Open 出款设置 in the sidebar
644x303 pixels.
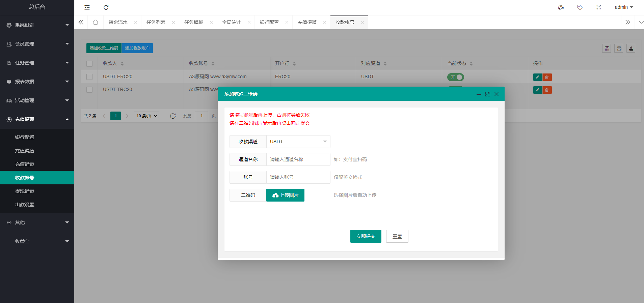pos(37,205)
